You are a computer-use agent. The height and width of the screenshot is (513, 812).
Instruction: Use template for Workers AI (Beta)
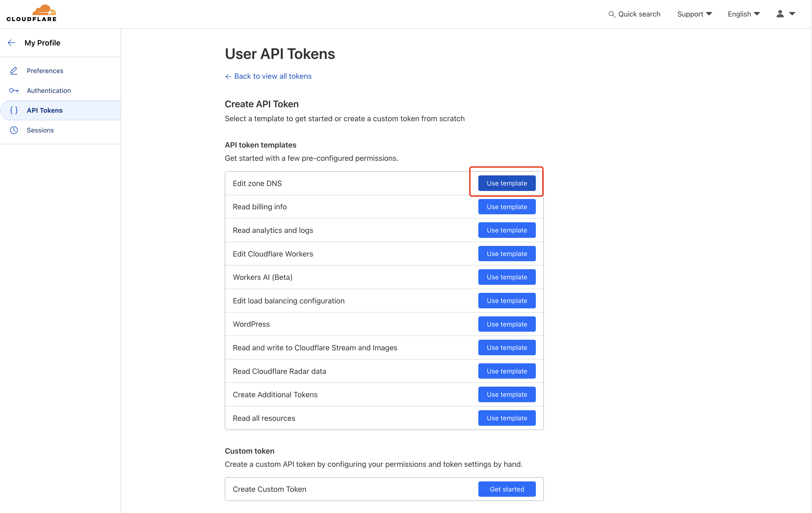pyautogui.click(x=507, y=277)
